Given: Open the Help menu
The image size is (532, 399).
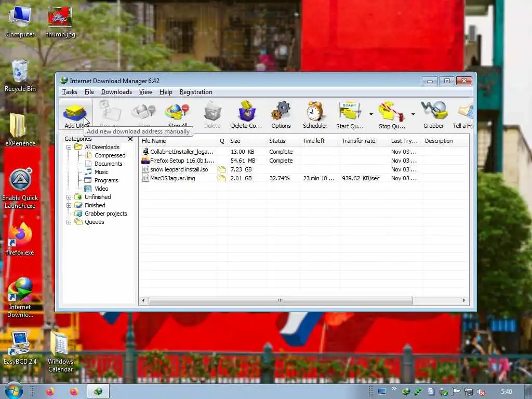Looking at the screenshot, I should [x=166, y=92].
